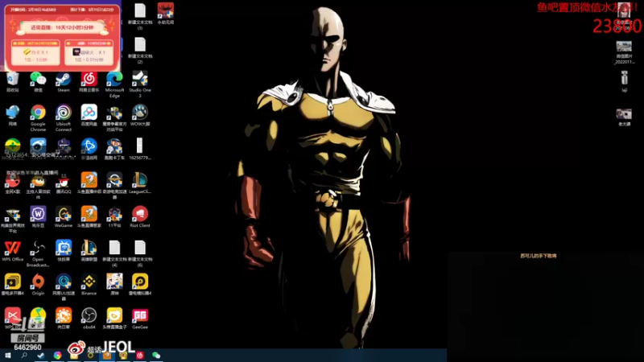Select 新建文本文档 (4) text file
This screenshot has width=644, height=362.
(114, 253)
